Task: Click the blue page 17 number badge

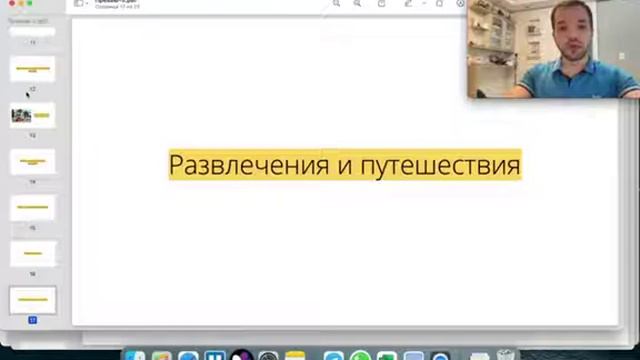Action: (x=33, y=320)
